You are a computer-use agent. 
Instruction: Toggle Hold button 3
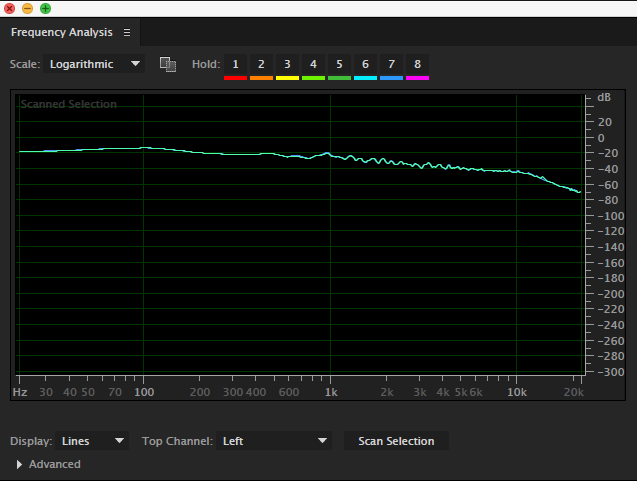(287, 67)
